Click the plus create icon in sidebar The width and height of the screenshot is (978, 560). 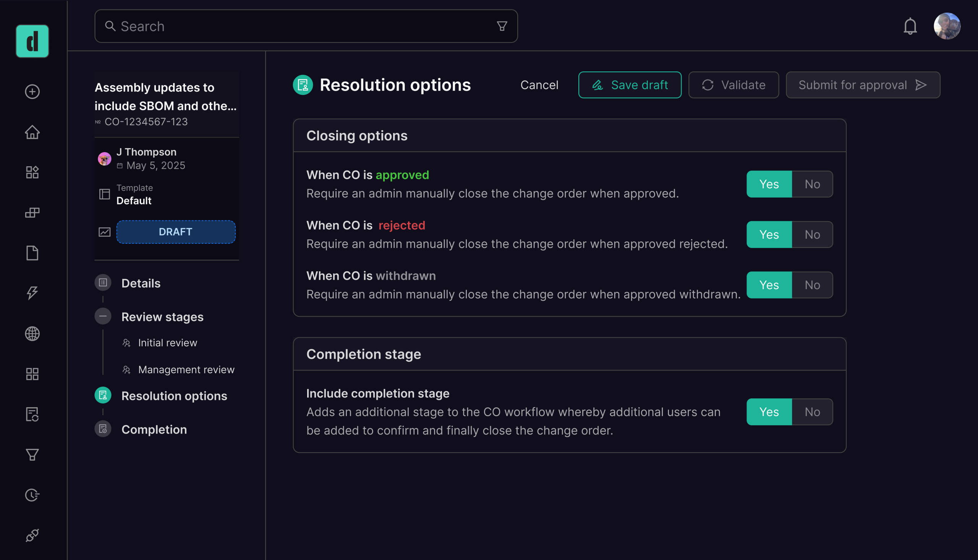click(x=32, y=92)
